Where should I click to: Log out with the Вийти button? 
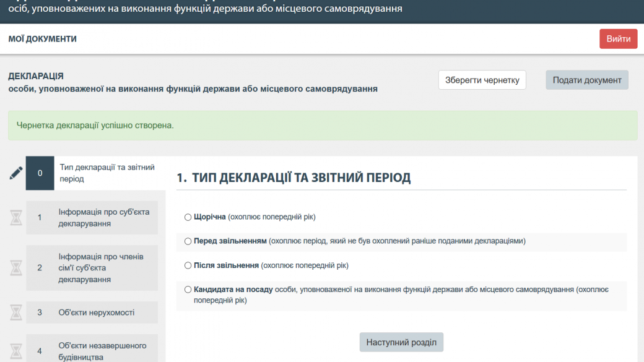618,39
